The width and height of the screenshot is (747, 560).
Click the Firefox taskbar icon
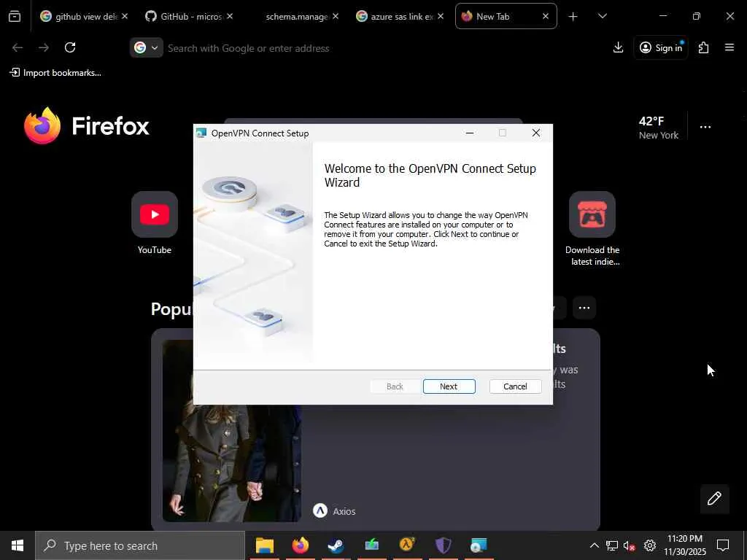click(300, 545)
